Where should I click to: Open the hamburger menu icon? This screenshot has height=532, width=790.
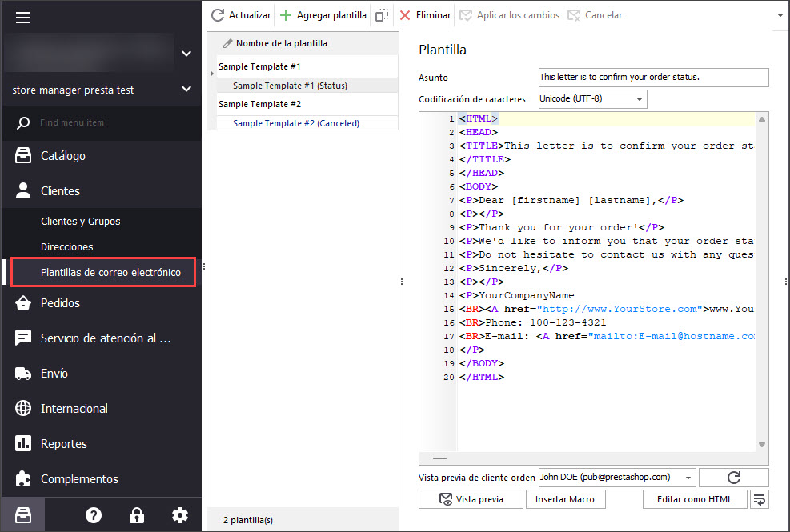pyautogui.click(x=23, y=18)
